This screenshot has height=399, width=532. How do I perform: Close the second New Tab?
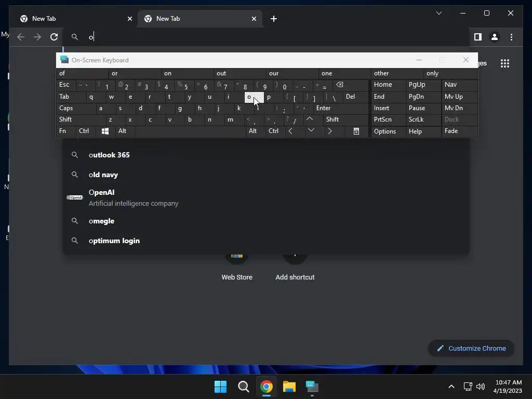click(x=254, y=19)
